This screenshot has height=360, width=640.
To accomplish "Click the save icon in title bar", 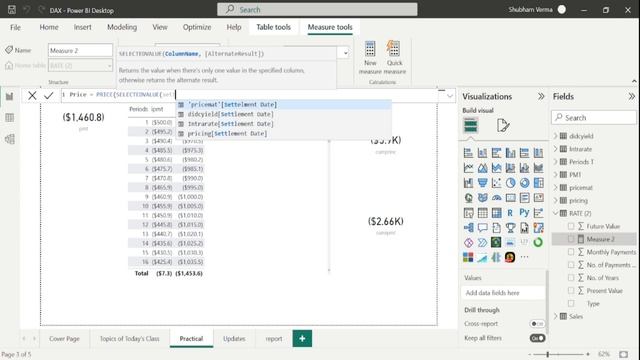I will pyautogui.click(x=12, y=10).
